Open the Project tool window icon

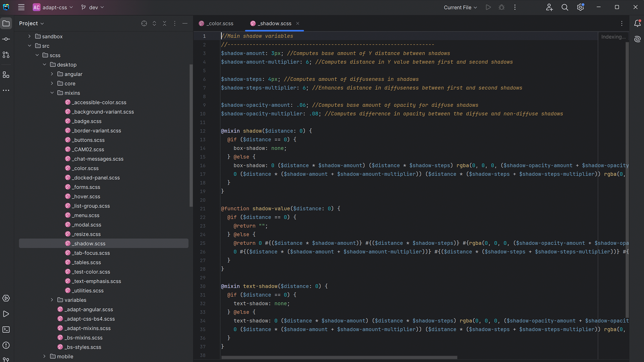tap(6, 23)
